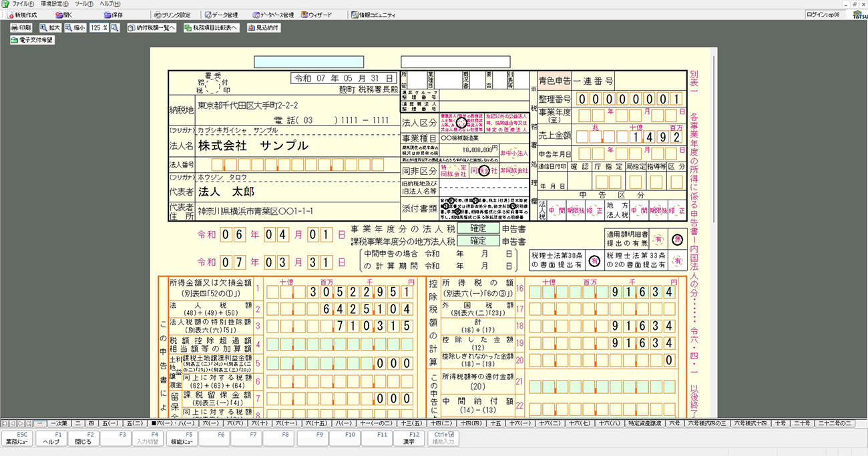The height and width of the screenshot is (456, 868).
Task: Expand the 確定 selector for 地方法人税 申告書
Action: click(477, 241)
